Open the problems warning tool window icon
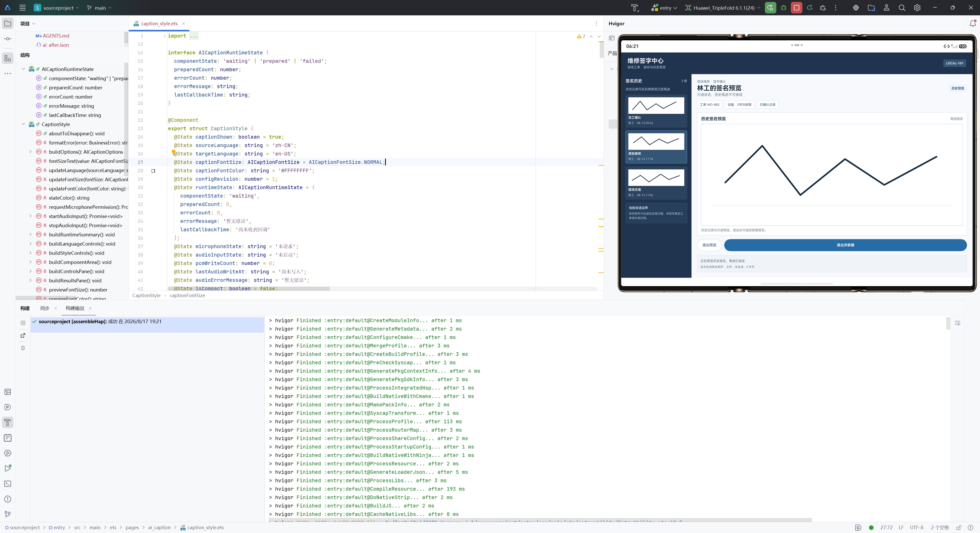 (8, 499)
